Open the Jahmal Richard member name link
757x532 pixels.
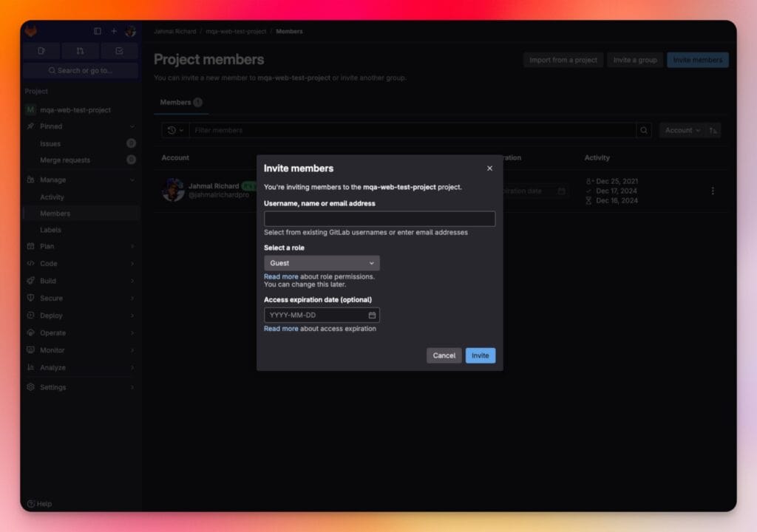pos(214,186)
